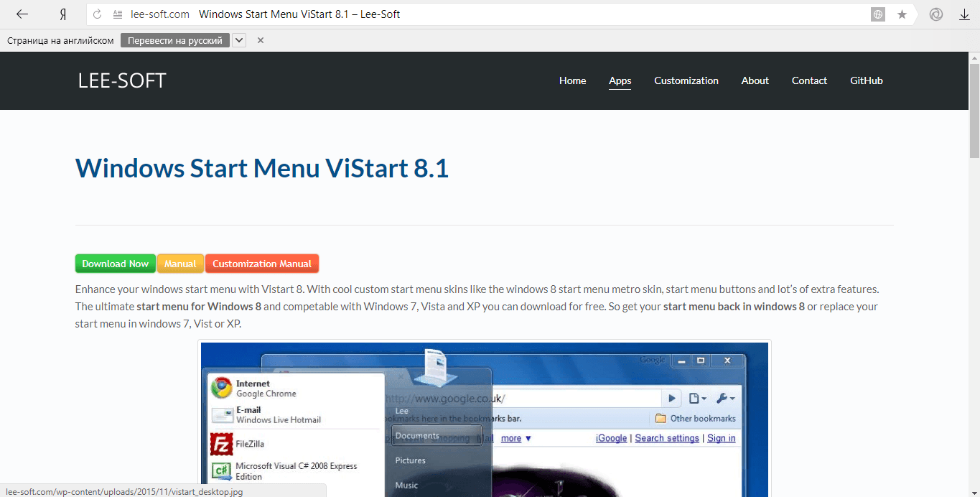Click the page translation icon in address bar

(877, 14)
